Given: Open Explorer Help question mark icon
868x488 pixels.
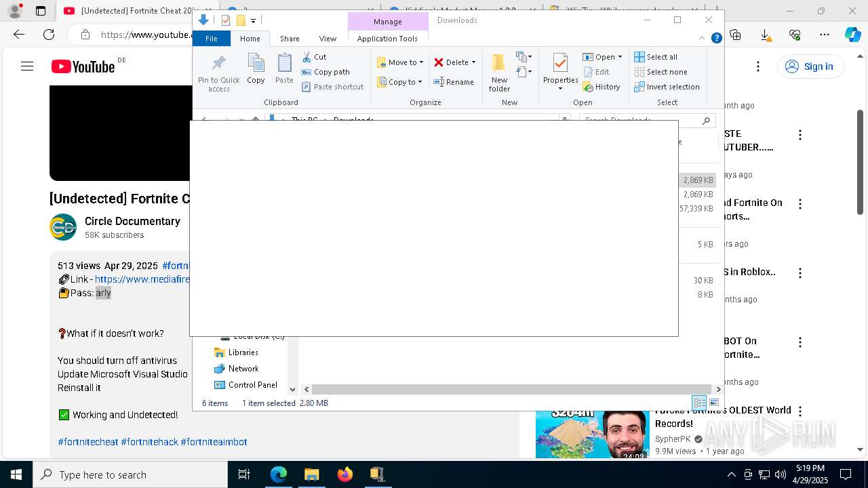Looking at the screenshot, I should tap(716, 38).
